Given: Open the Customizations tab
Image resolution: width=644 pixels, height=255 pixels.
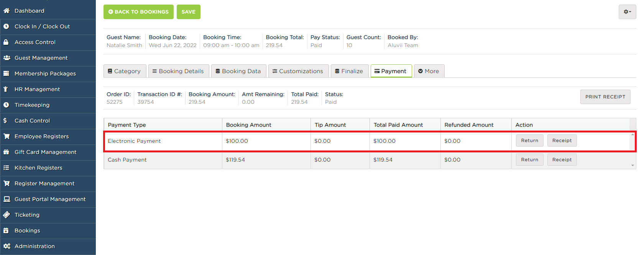Looking at the screenshot, I should pyautogui.click(x=298, y=71).
